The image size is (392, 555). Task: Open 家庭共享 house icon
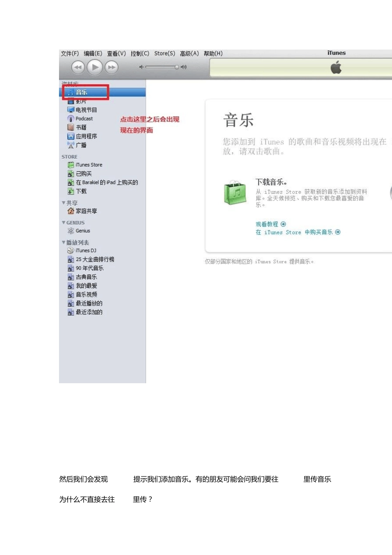pyautogui.click(x=71, y=211)
